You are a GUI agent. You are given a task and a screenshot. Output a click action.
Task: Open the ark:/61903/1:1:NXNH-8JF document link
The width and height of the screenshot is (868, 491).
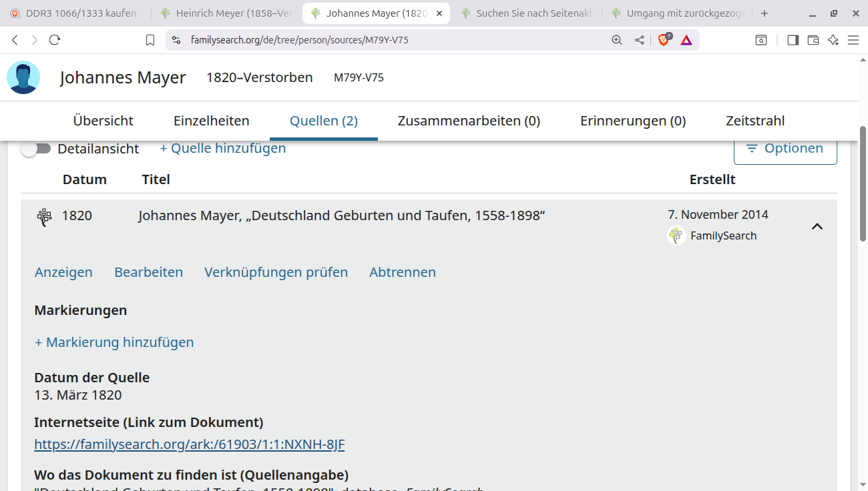click(x=190, y=444)
